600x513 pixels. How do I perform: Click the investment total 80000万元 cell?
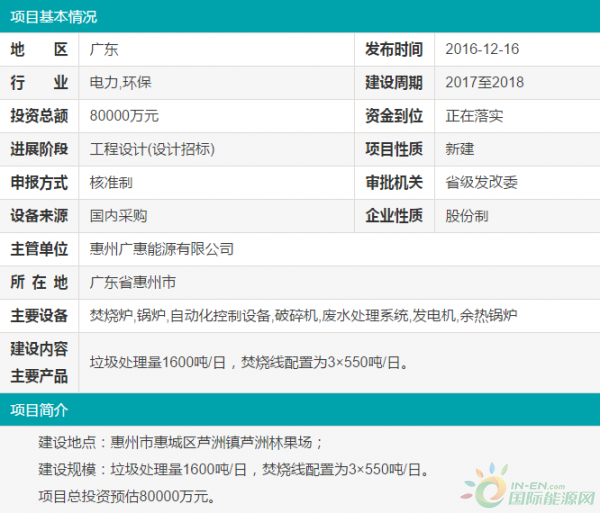(124, 116)
